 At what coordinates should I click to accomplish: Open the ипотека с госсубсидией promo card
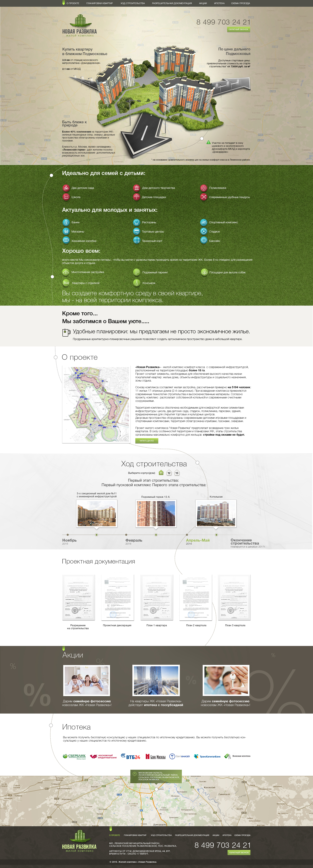tap(156, 686)
